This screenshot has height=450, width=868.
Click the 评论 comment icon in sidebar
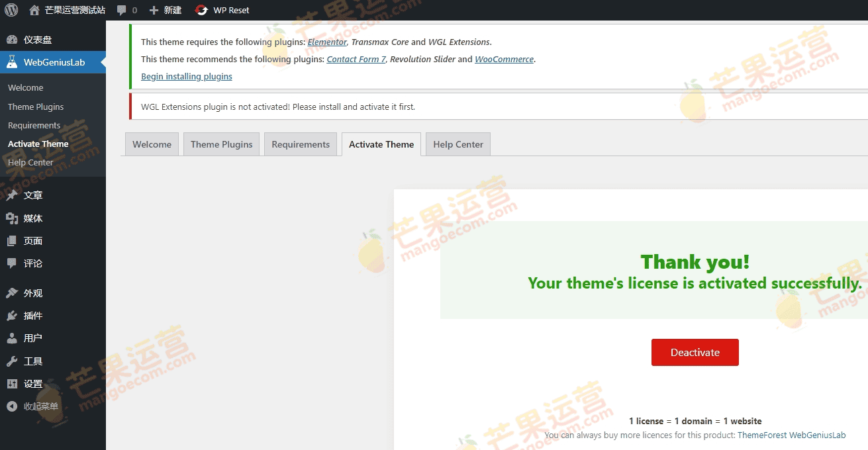point(12,263)
